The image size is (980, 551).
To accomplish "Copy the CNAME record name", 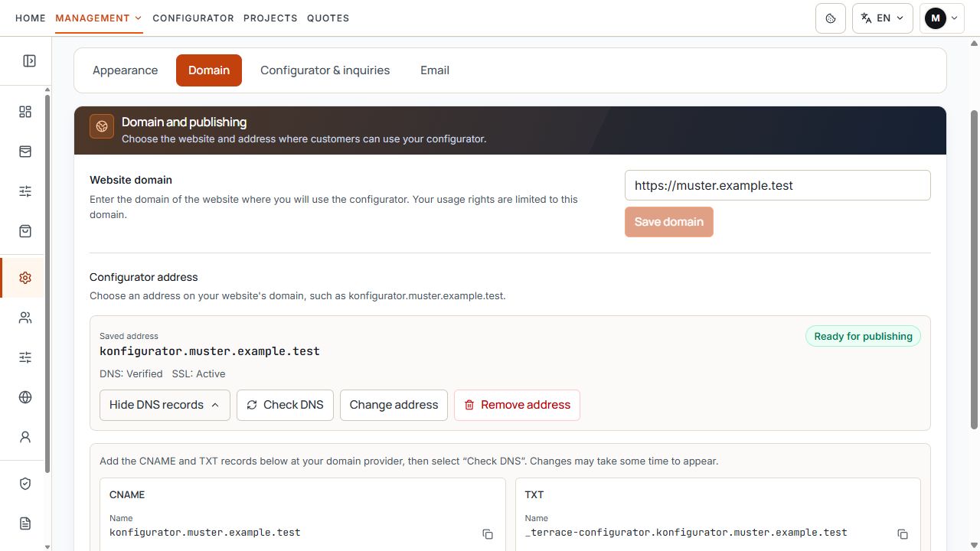I will point(488,534).
